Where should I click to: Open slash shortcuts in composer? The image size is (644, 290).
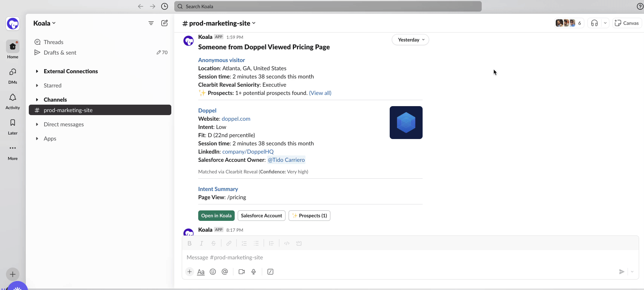(270, 272)
